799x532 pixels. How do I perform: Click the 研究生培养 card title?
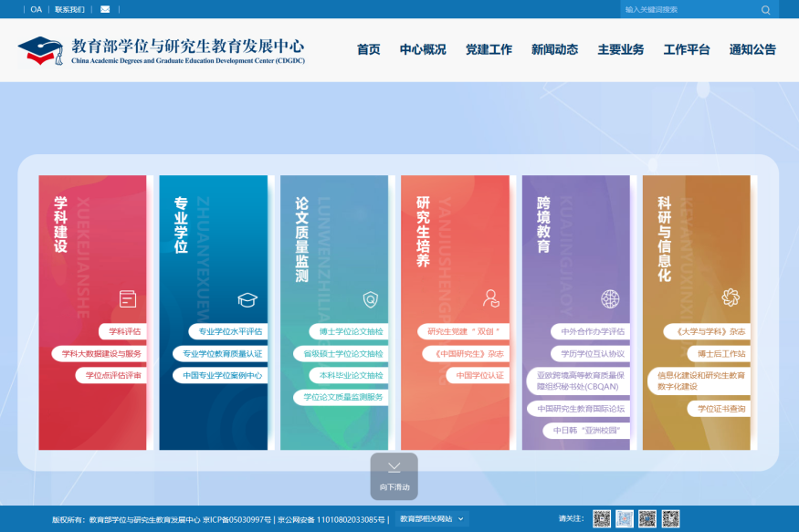(x=423, y=232)
